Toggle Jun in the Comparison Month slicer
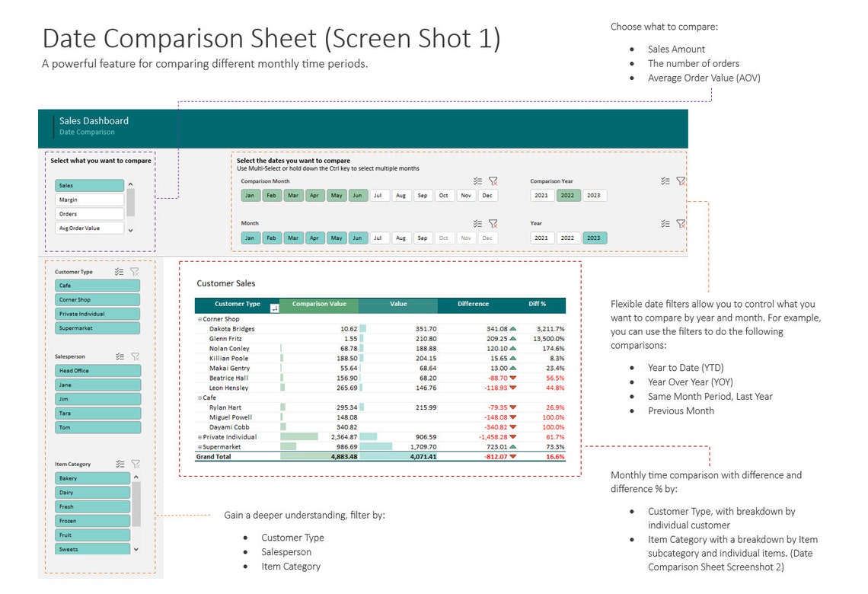Screen dimensions: 868x594 [358, 195]
